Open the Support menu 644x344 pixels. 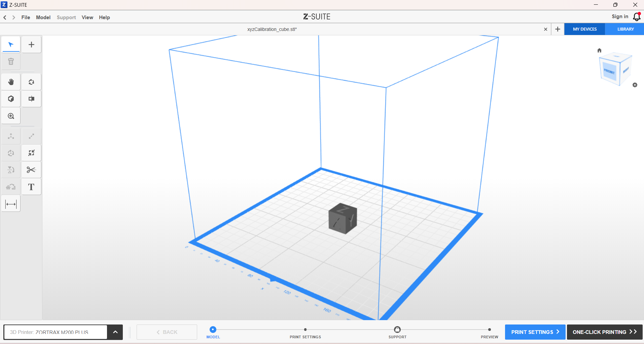pos(66,17)
